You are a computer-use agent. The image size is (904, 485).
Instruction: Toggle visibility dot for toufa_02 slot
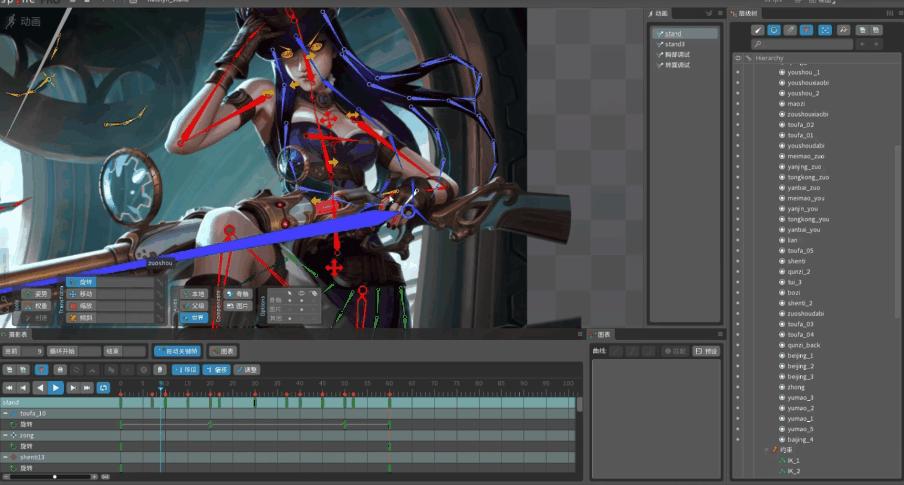pyautogui.click(x=738, y=124)
